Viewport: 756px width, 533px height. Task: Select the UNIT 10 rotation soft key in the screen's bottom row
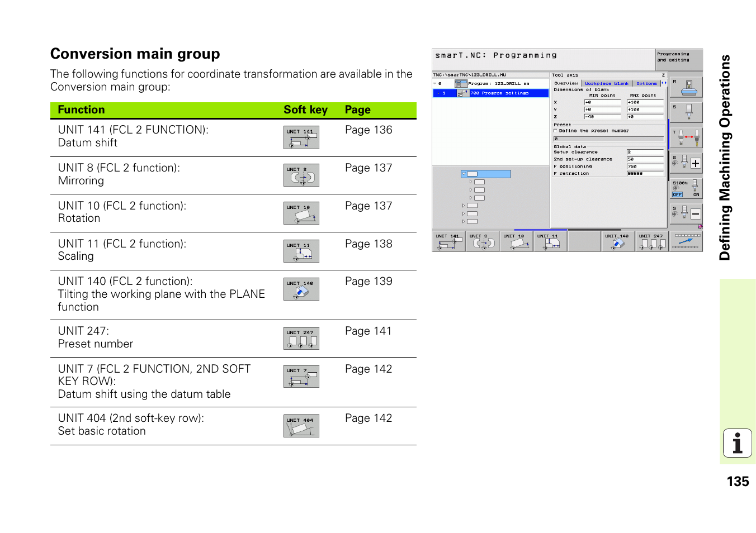coord(517,241)
